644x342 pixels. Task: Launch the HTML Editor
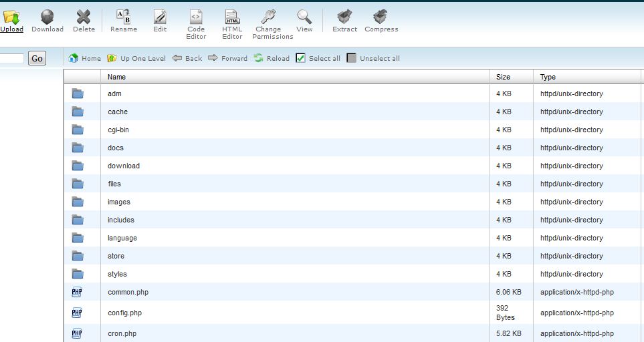click(x=232, y=17)
